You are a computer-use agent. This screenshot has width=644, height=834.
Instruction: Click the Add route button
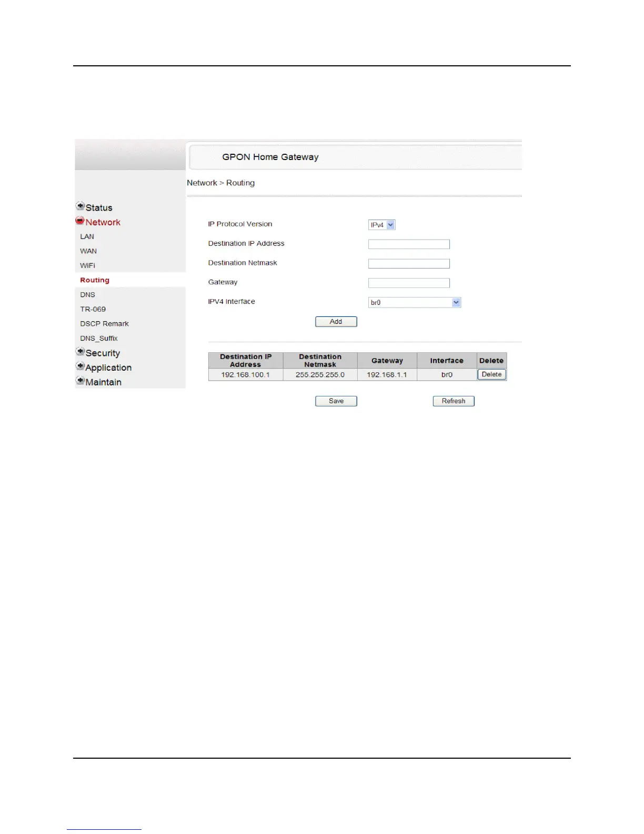point(336,322)
